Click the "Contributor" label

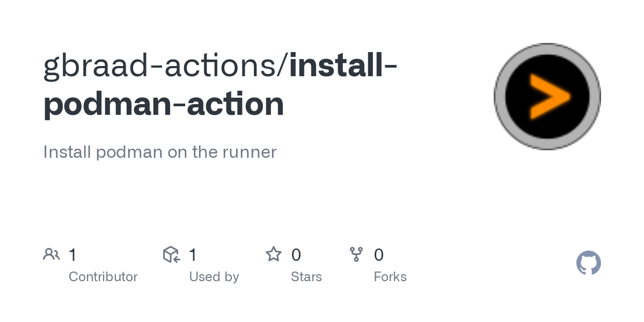point(103,277)
